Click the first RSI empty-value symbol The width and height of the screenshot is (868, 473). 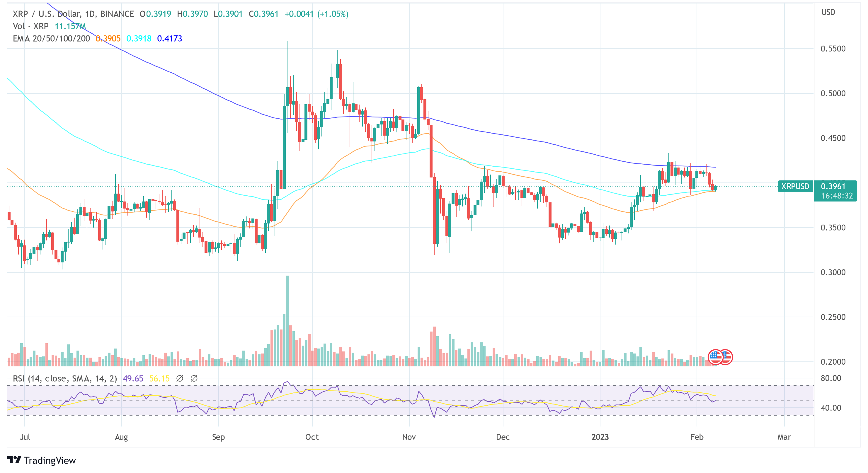180,378
